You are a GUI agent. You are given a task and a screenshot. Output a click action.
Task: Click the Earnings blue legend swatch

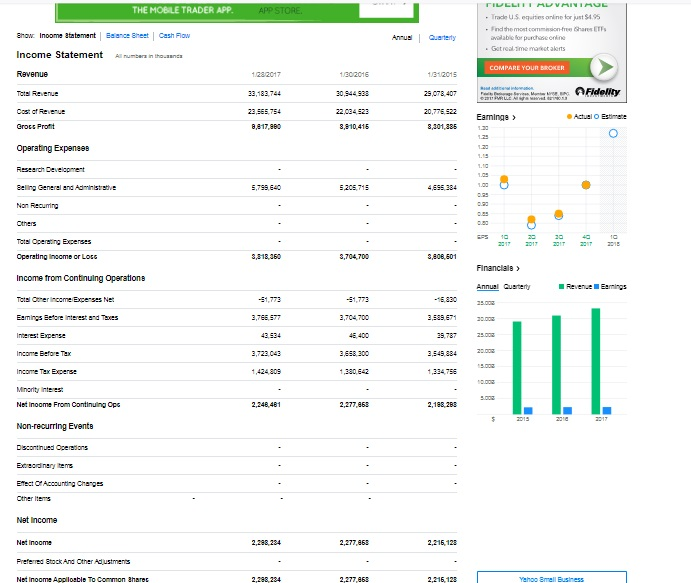coord(596,286)
